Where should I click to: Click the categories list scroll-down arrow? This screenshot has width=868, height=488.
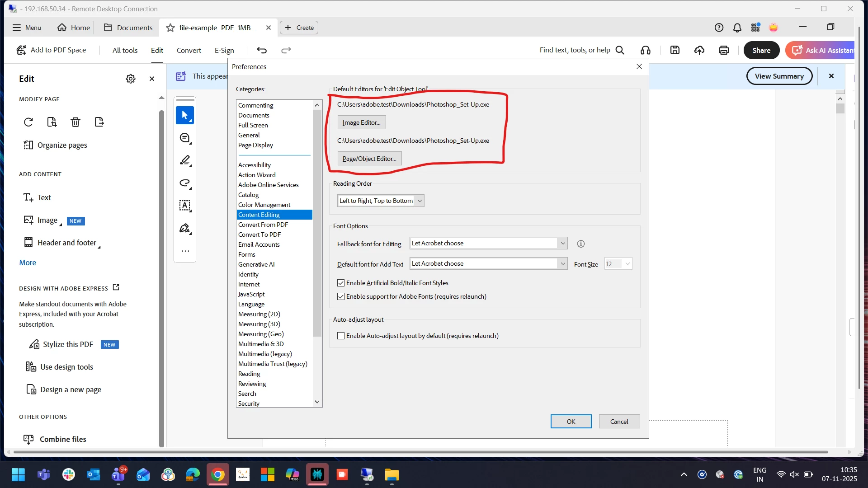[317, 402]
